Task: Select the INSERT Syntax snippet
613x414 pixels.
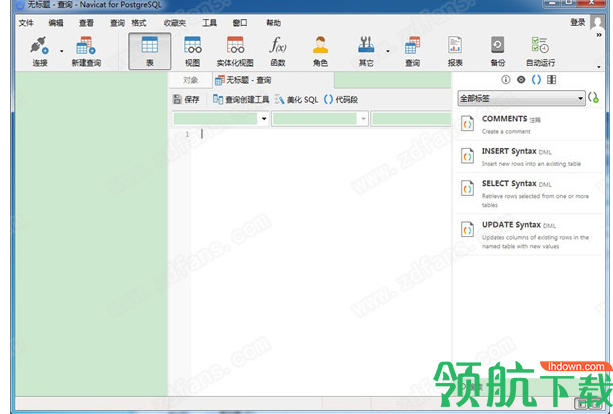Action: (x=529, y=156)
